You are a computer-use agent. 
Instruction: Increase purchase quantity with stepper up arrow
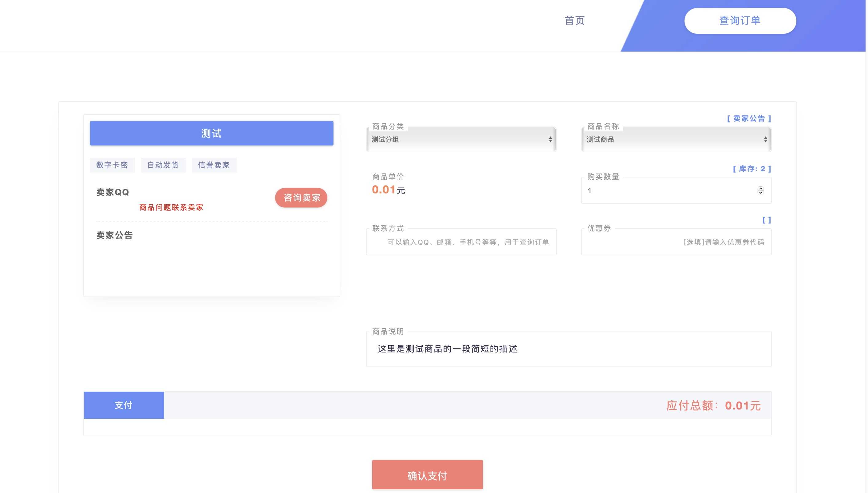(x=761, y=188)
